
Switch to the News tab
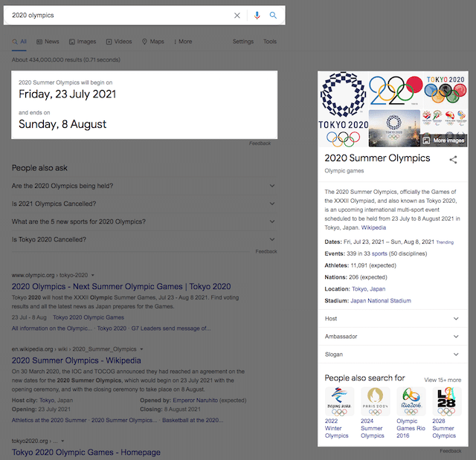tap(48, 42)
